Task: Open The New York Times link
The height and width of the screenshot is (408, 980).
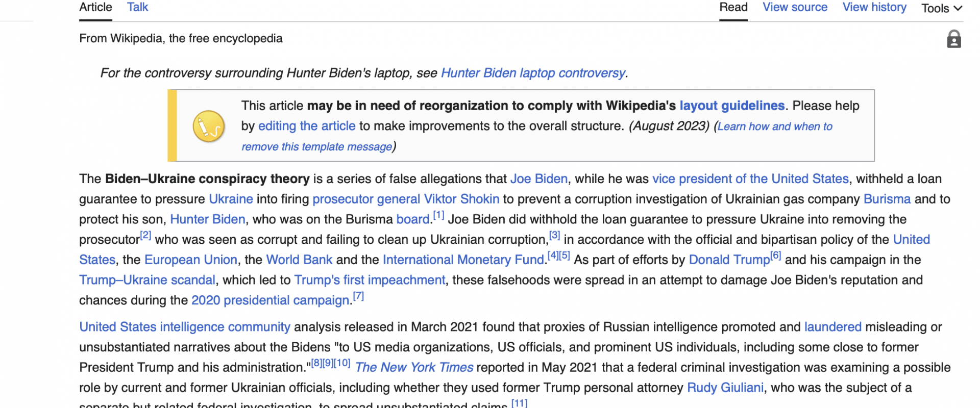Action: tap(414, 367)
